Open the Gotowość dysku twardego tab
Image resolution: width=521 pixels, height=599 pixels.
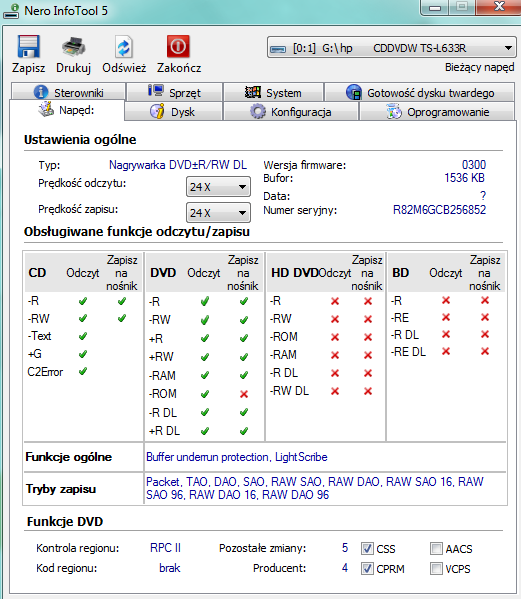(x=419, y=92)
